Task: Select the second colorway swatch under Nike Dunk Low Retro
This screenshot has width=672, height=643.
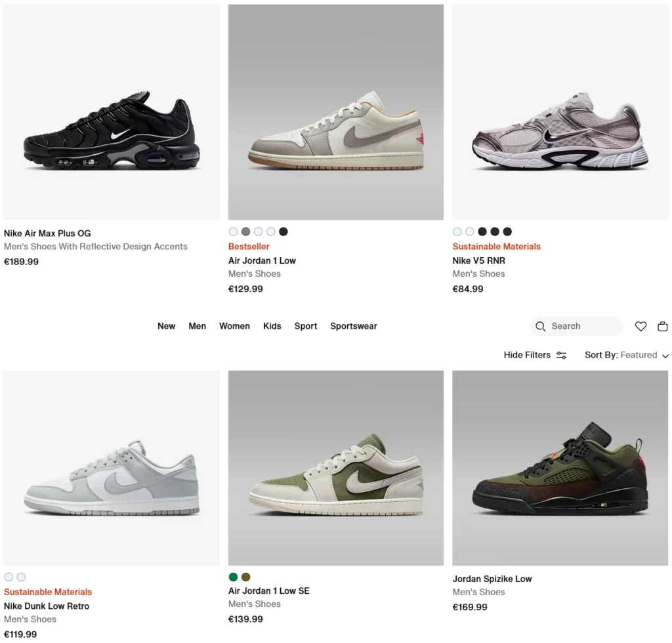Action: click(22, 577)
